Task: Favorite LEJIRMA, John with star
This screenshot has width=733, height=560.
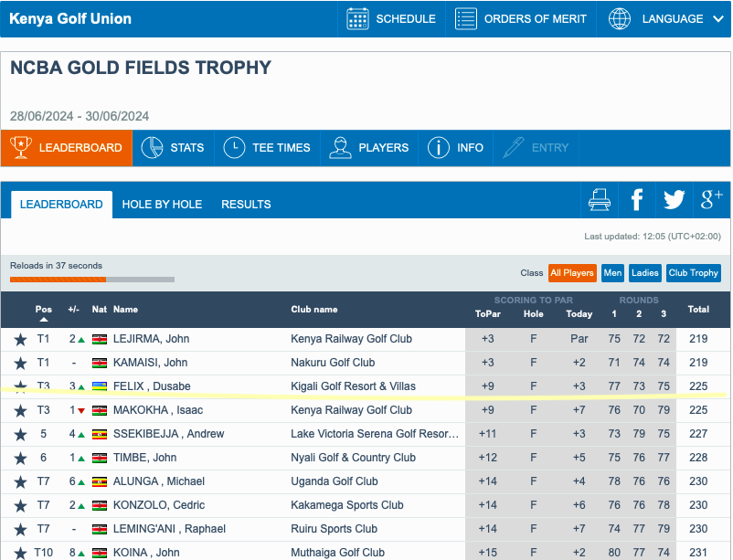Action: pyautogui.click(x=20, y=339)
